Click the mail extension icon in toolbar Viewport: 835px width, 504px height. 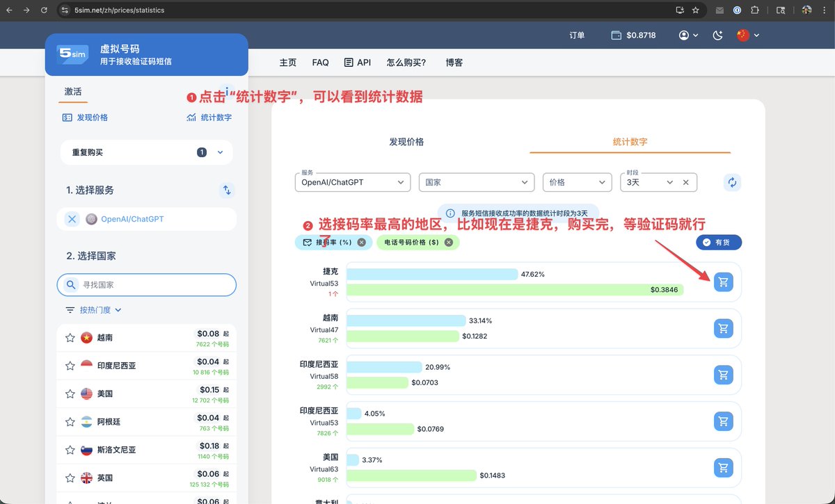[x=719, y=10]
